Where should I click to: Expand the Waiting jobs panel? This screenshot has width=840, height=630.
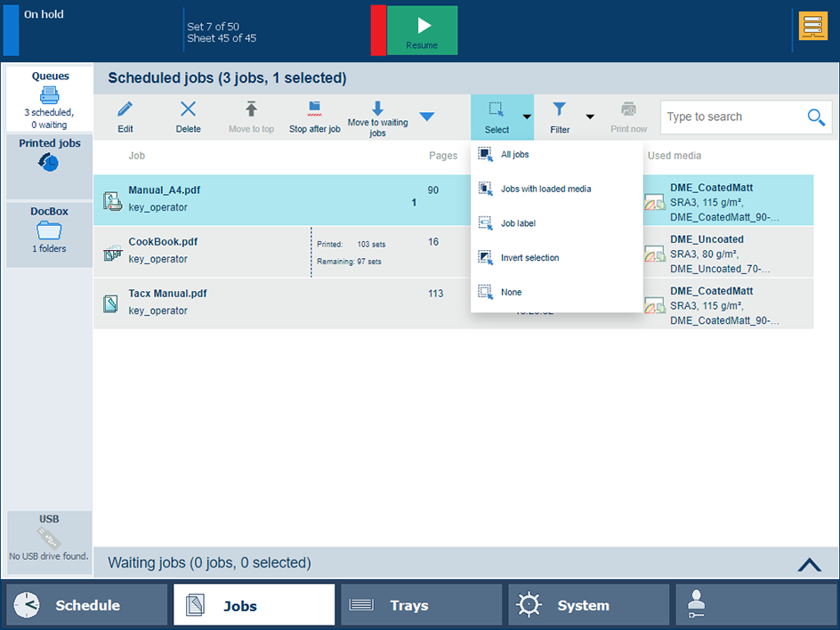tap(809, 564)
